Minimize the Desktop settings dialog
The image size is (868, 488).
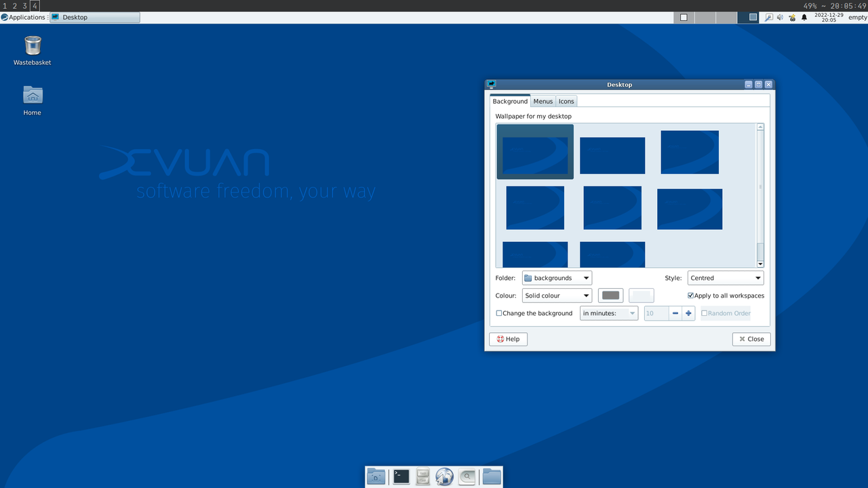point(749,85)
